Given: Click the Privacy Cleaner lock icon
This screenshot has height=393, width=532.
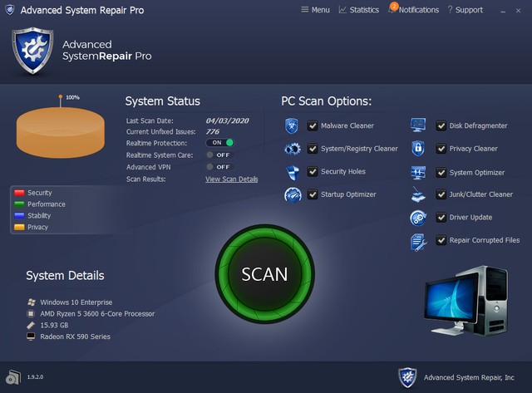Looking at the screenshot, I should (x=418, y=150).
